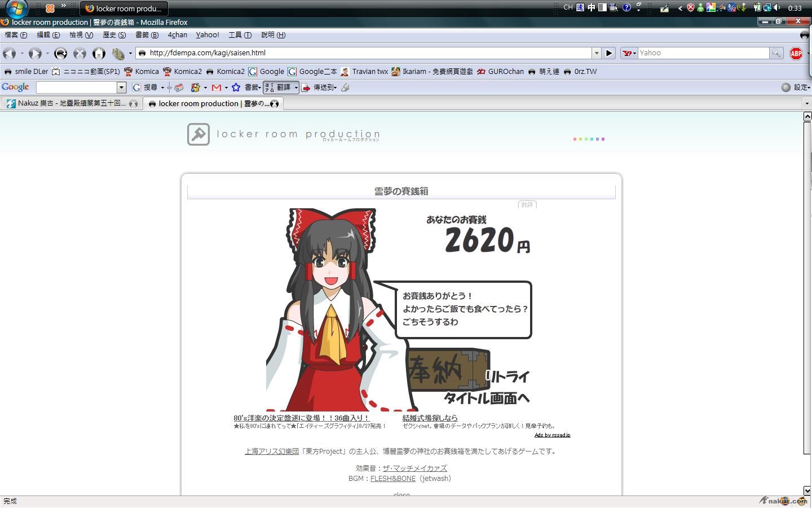Click the 結婚式場探しなら ad link
This screenshot has height=508, width=812.
click(430, 418)
